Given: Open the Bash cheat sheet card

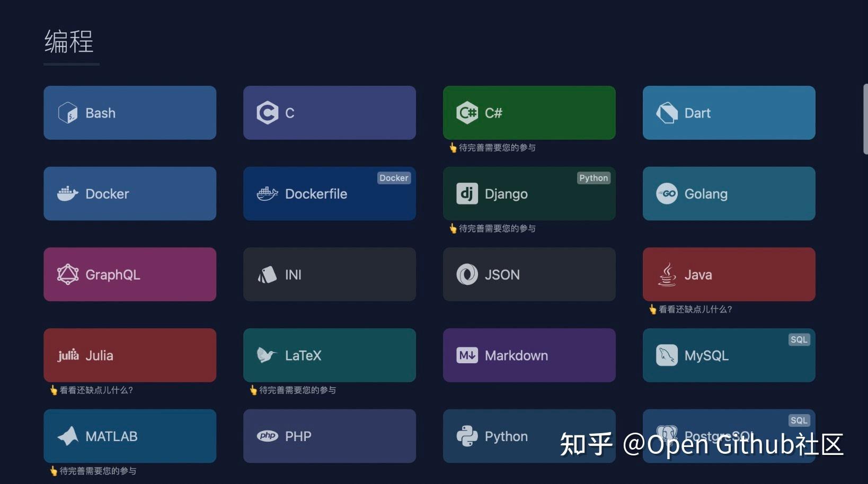Looking at the screenshot, I should [130, 113].
